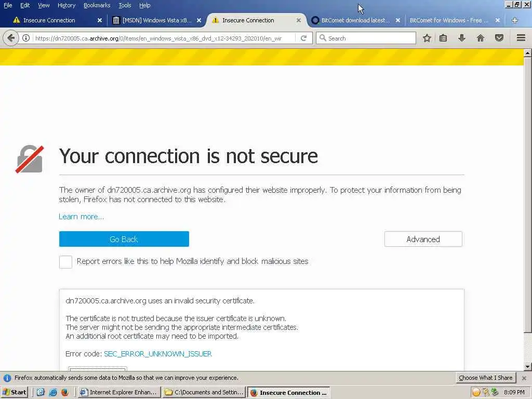Click the first system tray icon
The width and height of the screenshot is (532, 399).
point(476,392)
